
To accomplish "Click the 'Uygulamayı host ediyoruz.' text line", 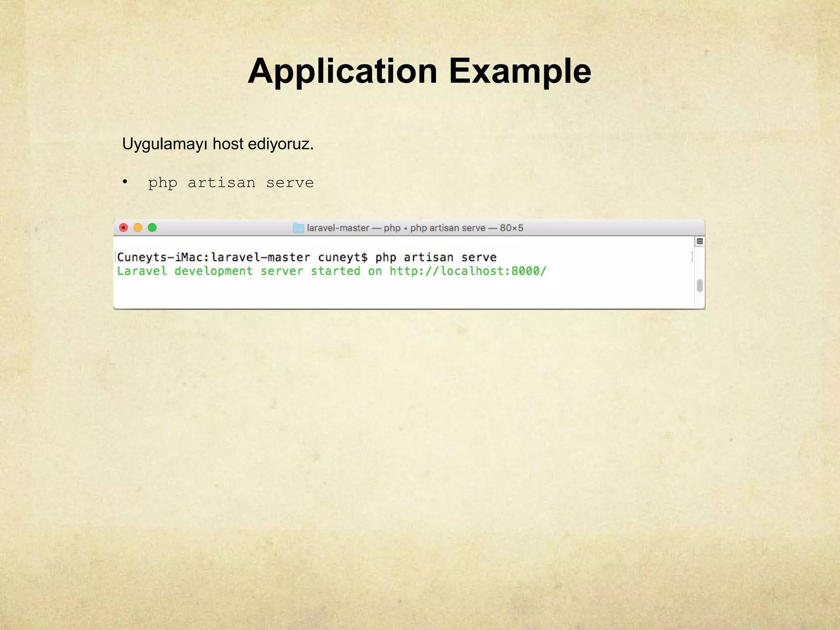I will pyautogui.click(x=218, y=144).
